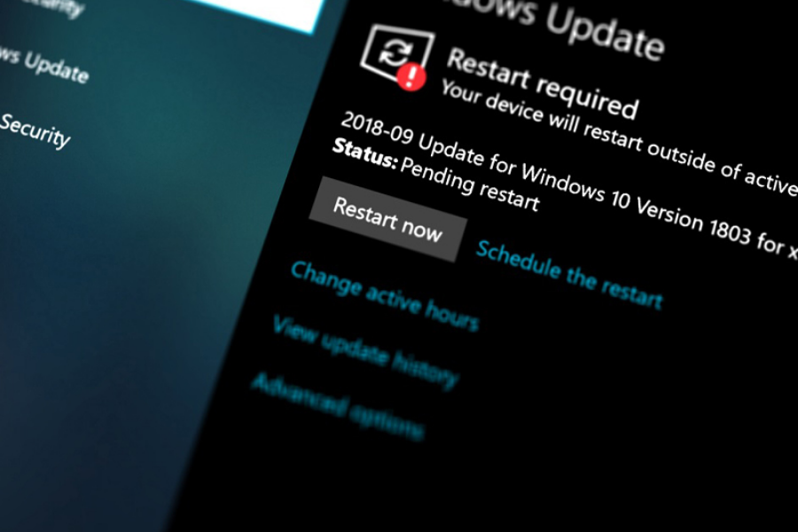Screen dimensions: 798x532
Task: Open View update history
Action: (x=364, y=351)
